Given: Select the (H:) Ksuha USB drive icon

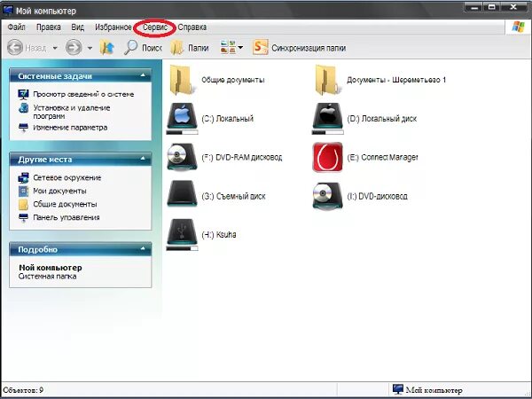Looking at the screenshot, I should [x=182, y=231].
